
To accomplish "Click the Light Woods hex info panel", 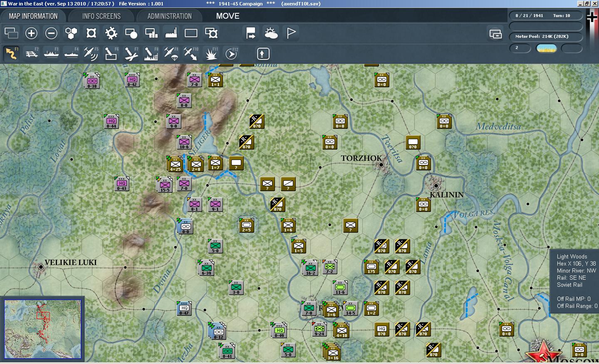I will point(575,281).
